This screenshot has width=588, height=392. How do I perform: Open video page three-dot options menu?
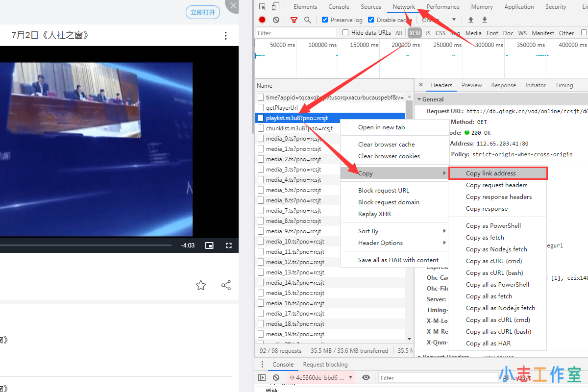coord(225,36)
